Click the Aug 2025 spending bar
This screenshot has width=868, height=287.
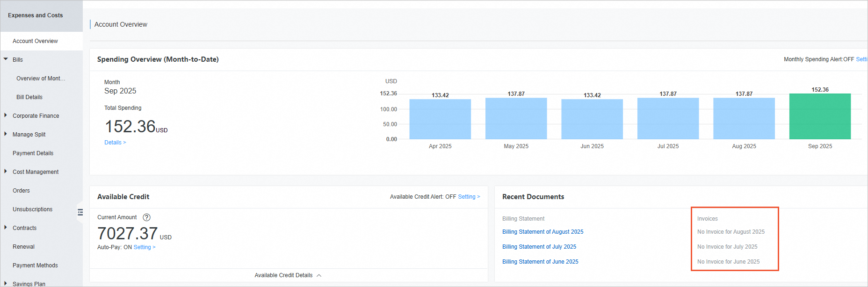pos(744,118)
